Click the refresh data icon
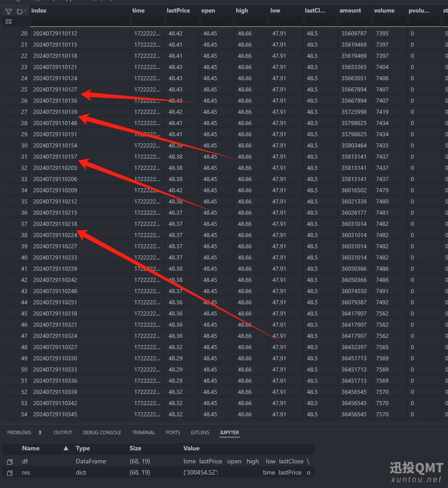The height and width of the screenshot is (488, 448). pyautogui.click(x=20, y=12)
